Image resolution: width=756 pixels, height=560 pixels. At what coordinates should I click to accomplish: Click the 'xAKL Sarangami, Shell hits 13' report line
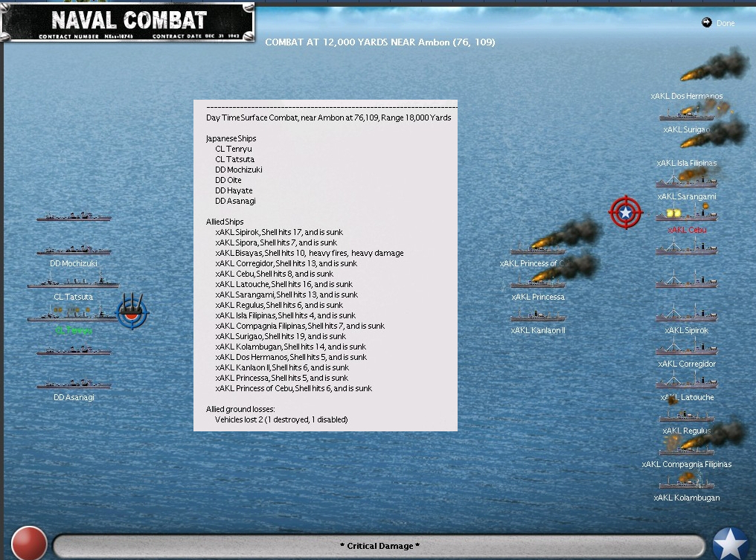click(x=286, y=295)
